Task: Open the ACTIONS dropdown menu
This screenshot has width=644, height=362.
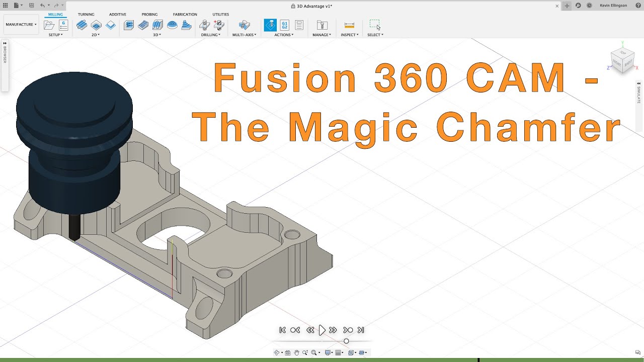Action: tap(284, 35)
